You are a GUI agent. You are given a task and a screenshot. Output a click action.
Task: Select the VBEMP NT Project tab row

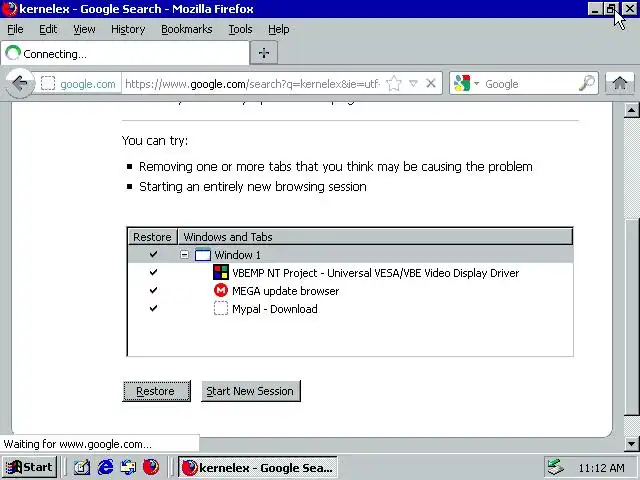click(351, 273)
